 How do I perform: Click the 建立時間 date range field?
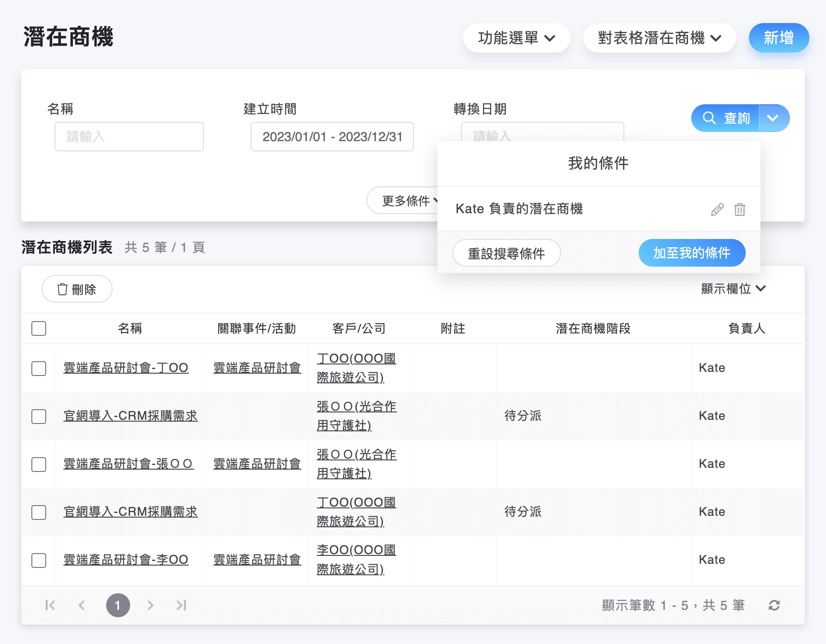coord(332,137)
